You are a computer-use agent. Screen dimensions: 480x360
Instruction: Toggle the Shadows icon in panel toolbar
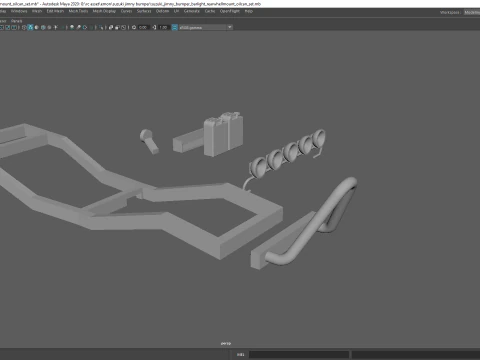pos(62,27)
